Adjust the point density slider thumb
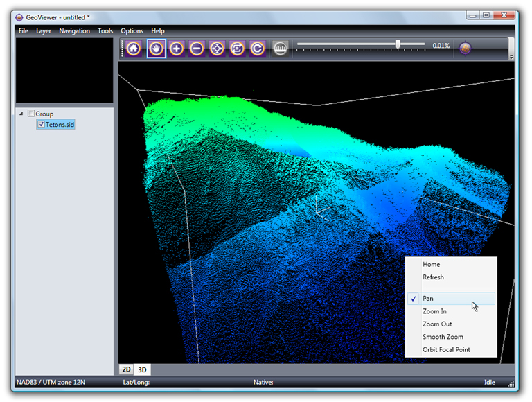 [x=398, y=44]
